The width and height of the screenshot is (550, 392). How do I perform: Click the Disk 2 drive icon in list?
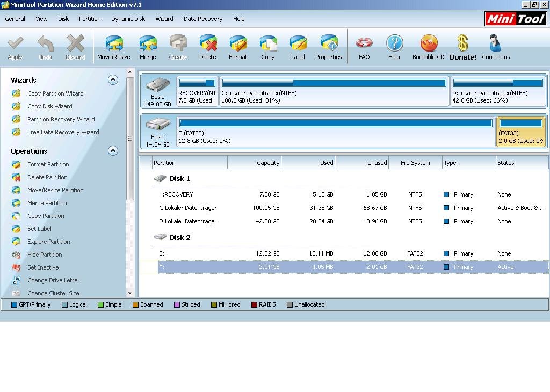click(160, 237)
